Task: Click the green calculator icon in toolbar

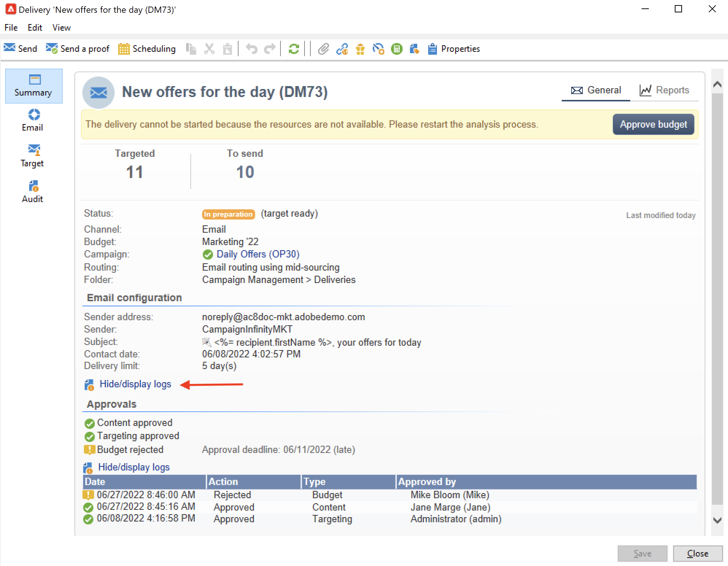Action: point(396,49)
